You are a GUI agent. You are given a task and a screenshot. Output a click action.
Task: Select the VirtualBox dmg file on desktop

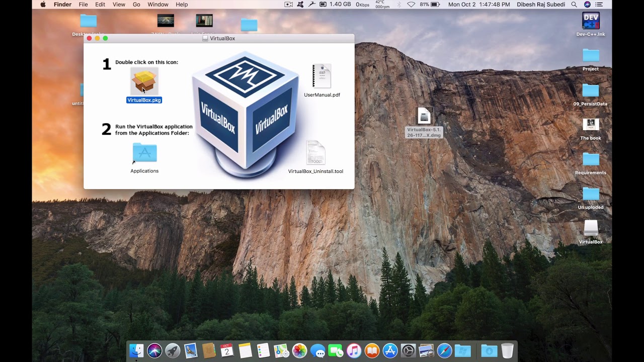click(424, 116)
